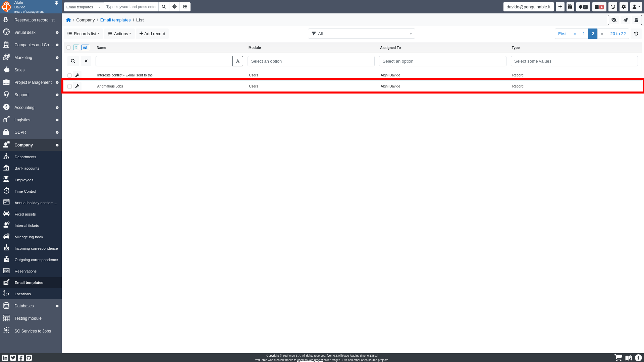
Task: Click the wrench icon for Interests conflict row
Action: (77, 75)
